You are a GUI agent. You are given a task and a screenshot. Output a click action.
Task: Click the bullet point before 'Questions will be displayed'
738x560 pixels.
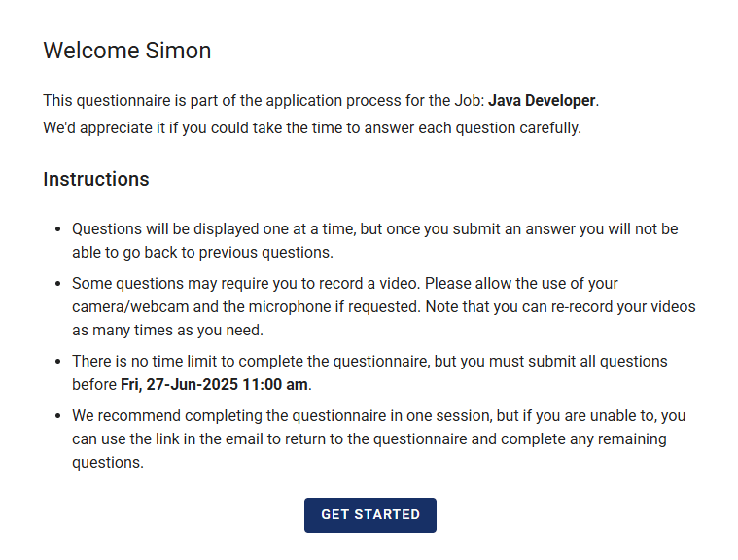[57, 229]
